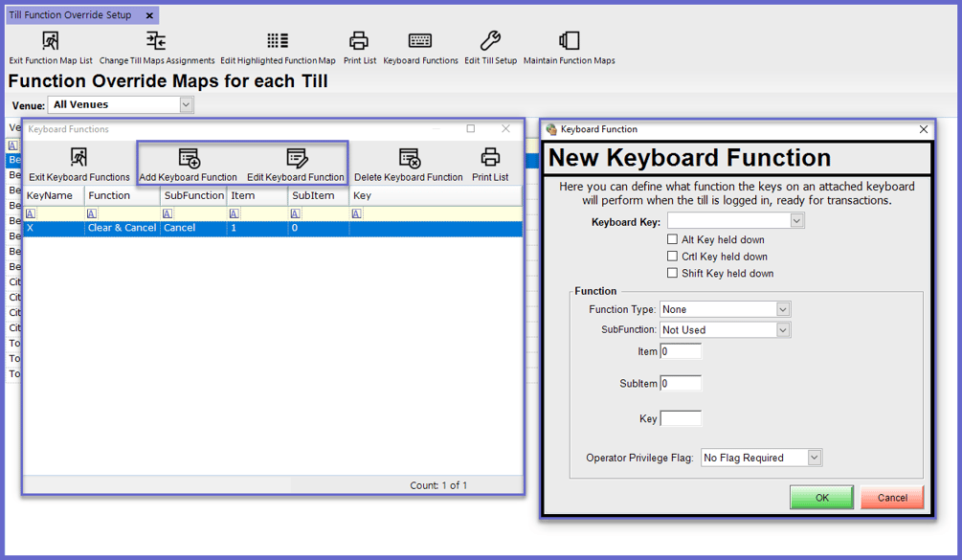
Task: Click the red Cancel button
Action: coord(892,498)
